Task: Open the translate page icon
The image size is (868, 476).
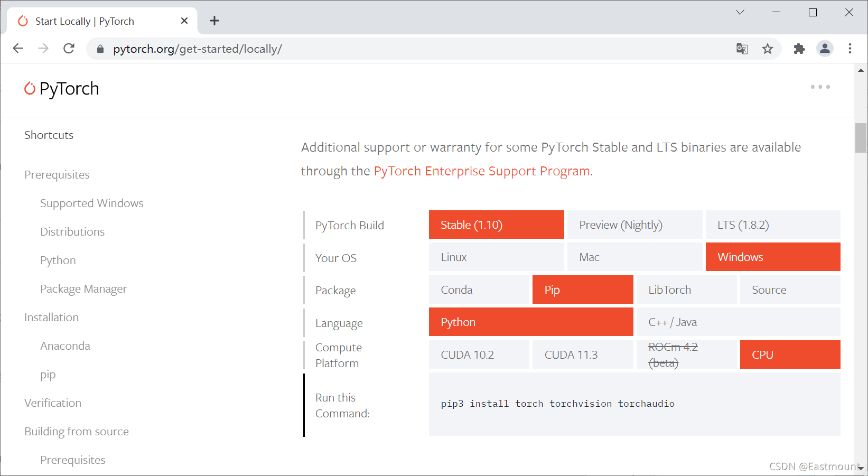Action: click(742, 49)
